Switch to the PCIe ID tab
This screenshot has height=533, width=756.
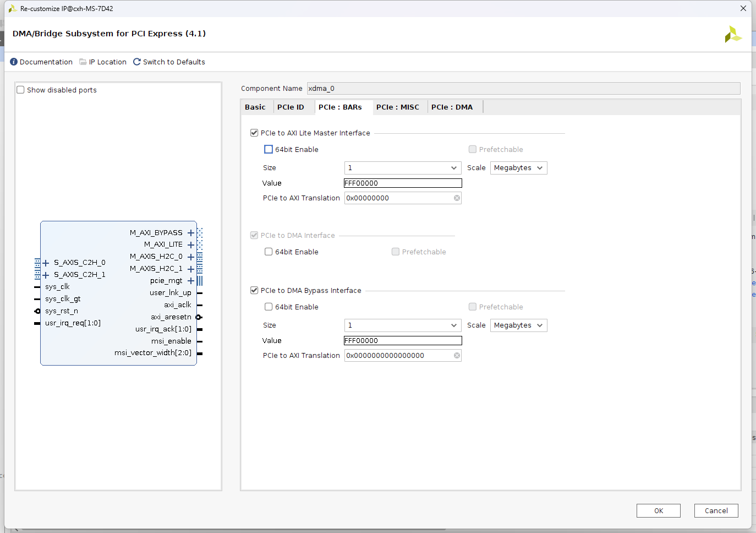coord(291,107)
